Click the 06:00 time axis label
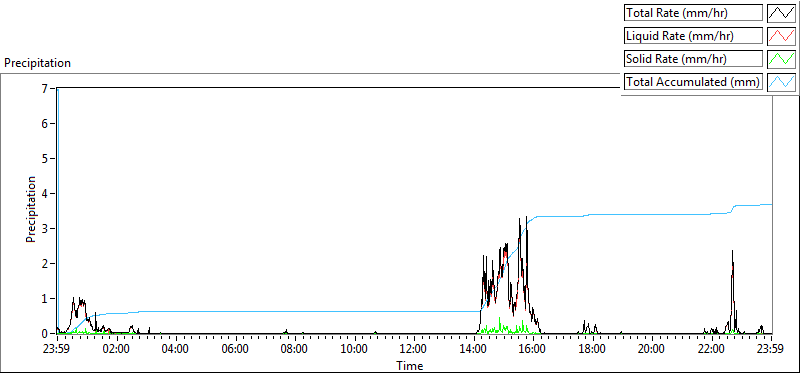Image resolution: width=800 pixels, height=373 pixels. (236, 350)
